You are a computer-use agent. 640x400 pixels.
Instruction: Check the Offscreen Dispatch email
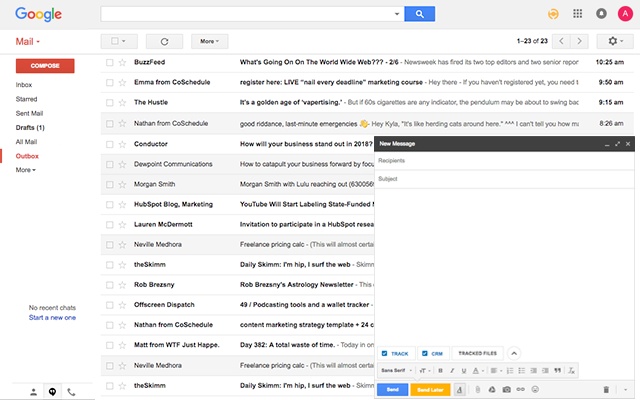109,305
